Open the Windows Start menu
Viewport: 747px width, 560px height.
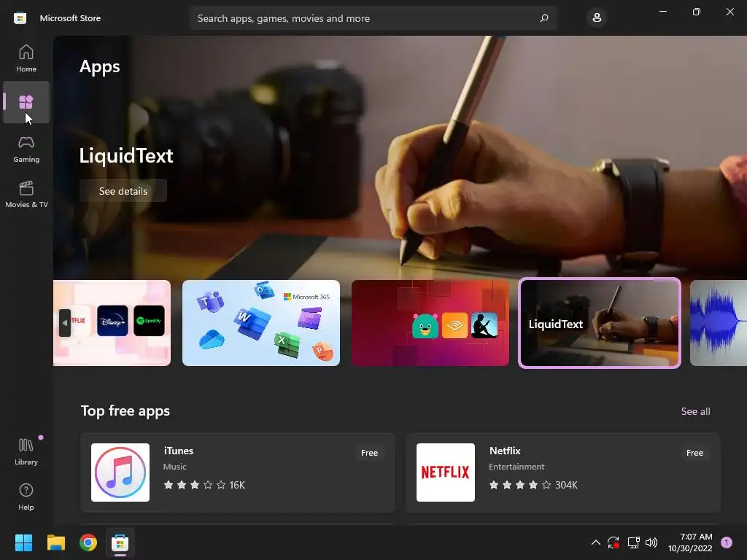coord(23,542)
